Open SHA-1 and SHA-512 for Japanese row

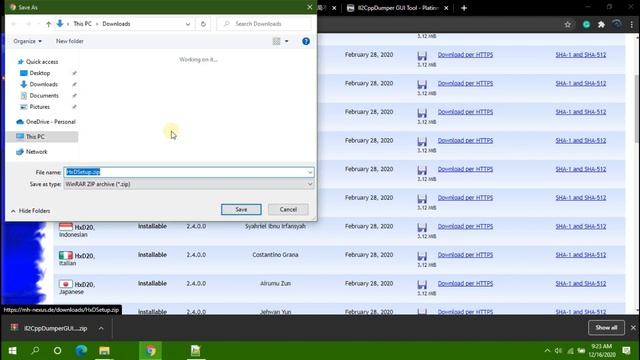580,284
